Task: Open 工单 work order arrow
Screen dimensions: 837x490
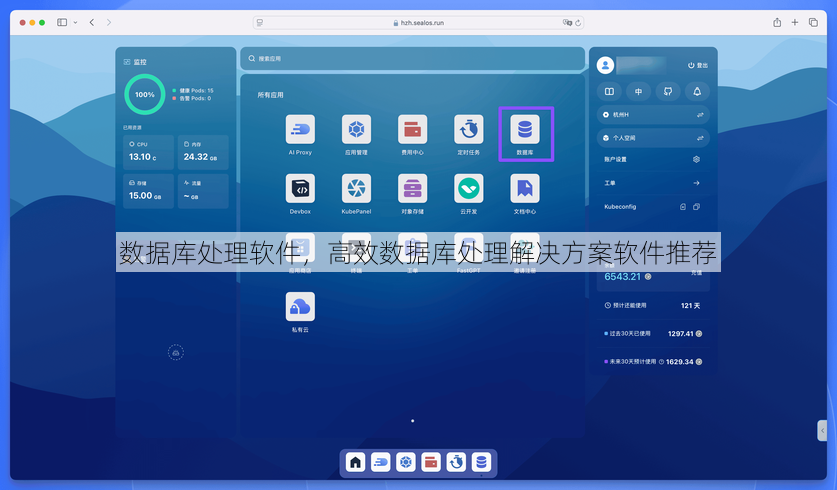Action: 696,183
